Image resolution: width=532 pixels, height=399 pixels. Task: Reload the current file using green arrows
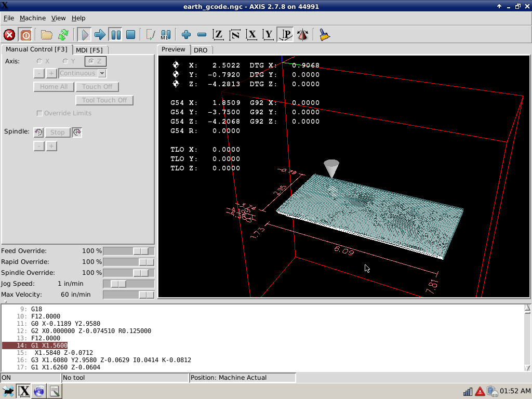click(63, 35)
